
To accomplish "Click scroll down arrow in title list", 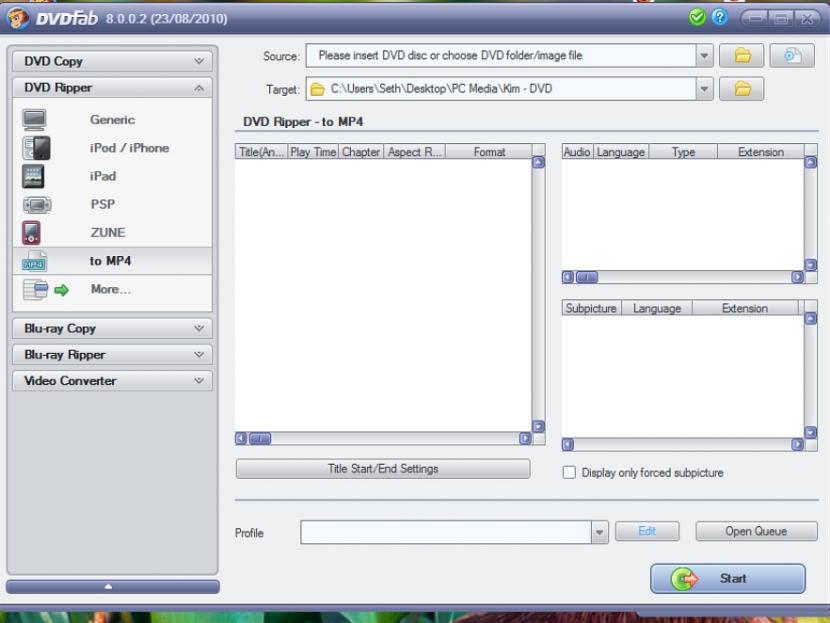I will tap(538, 426).
